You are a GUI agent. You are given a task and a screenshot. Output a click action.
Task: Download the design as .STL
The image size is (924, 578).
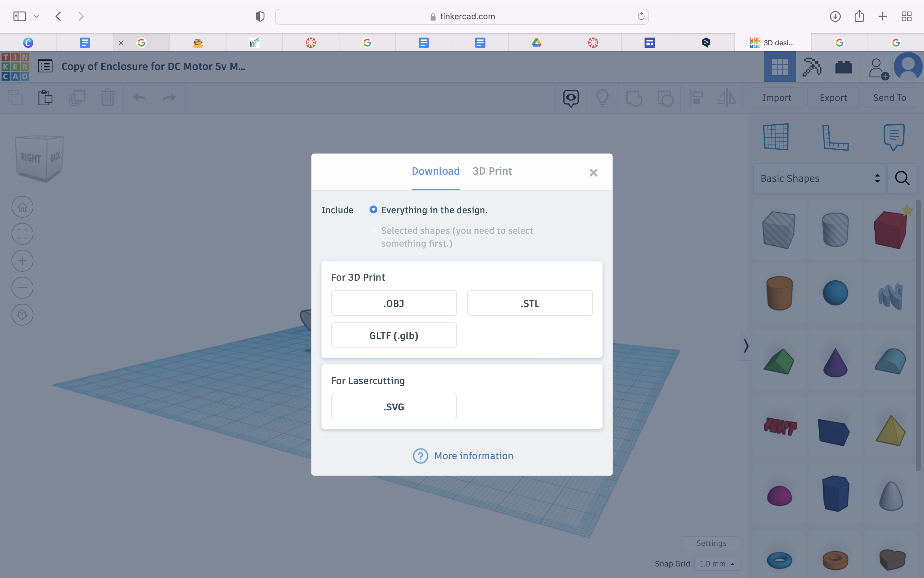point(530,303)
